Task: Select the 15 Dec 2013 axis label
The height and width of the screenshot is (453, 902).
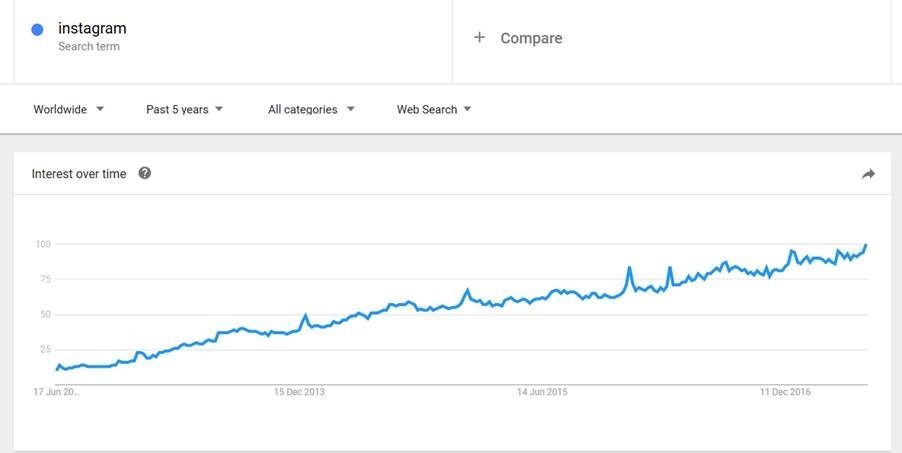Action: 299,392
